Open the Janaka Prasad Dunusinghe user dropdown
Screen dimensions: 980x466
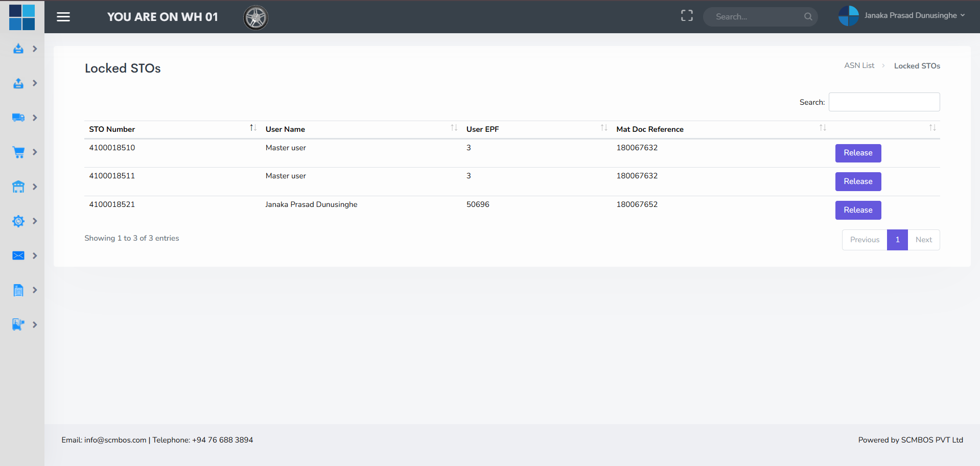click(902, 16)
